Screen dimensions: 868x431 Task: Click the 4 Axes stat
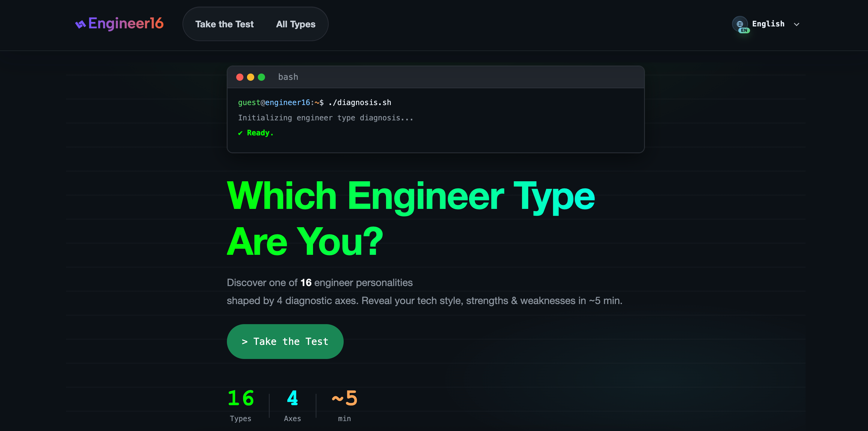click(x=292, y=405)
